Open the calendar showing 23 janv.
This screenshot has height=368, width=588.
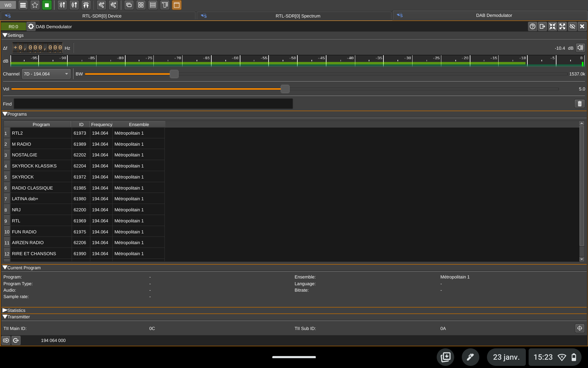pos(506,357)
